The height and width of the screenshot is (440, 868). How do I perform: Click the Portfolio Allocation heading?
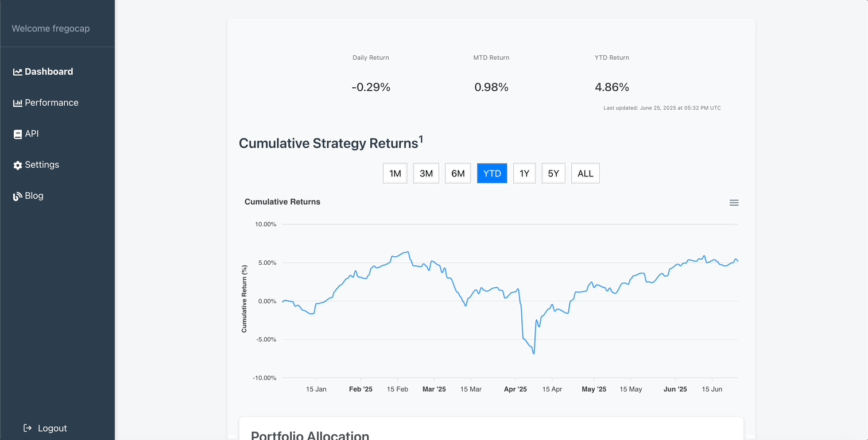(x=310, y=435)
